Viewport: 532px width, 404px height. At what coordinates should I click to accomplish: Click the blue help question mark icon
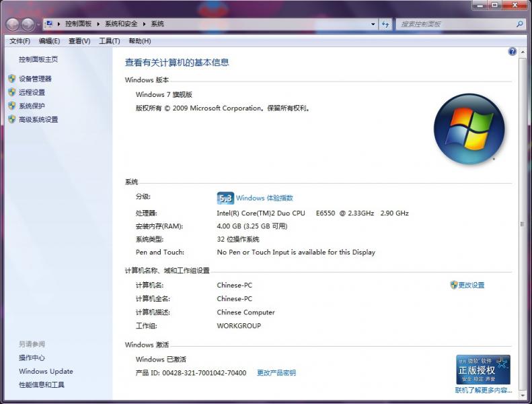[512, 52]
